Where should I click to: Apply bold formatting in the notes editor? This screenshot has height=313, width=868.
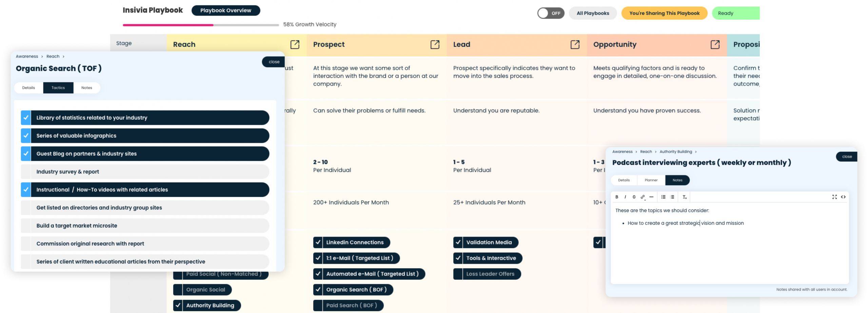[x=617, y=197]
